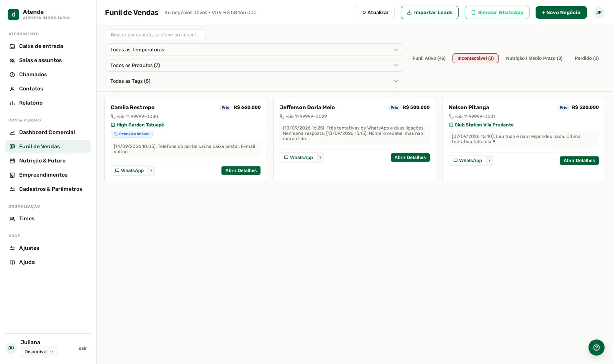Open the Todas as Tags (8) dropdown
The height and width of the screenshot is (364, 613).
[254, 81]
